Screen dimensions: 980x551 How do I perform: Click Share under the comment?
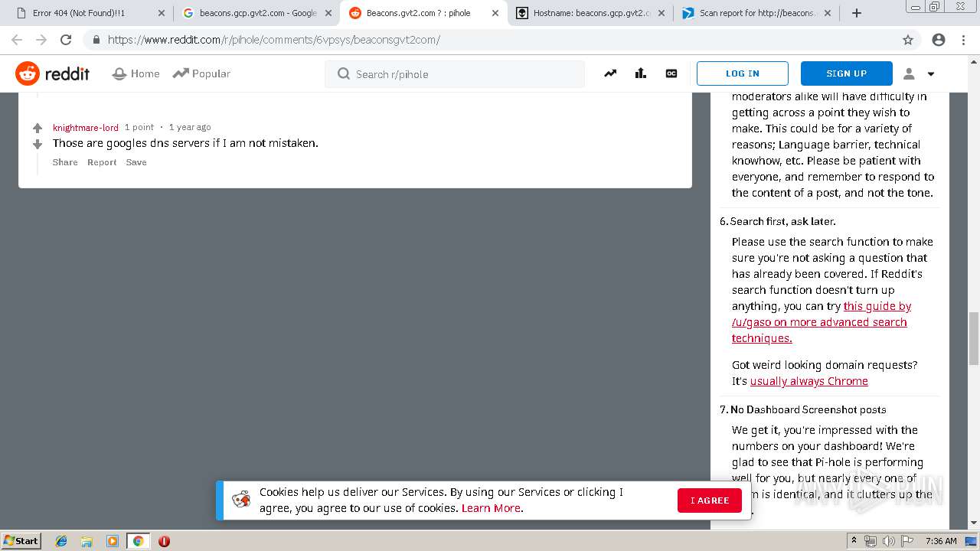(x=65, y=162)
